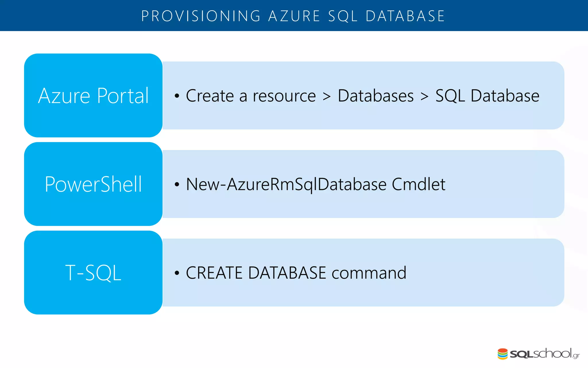This screenshot has width=588, height=368.
Task: Click the SQLschool database stack logo icon
Action: click(x=503, y=354)
